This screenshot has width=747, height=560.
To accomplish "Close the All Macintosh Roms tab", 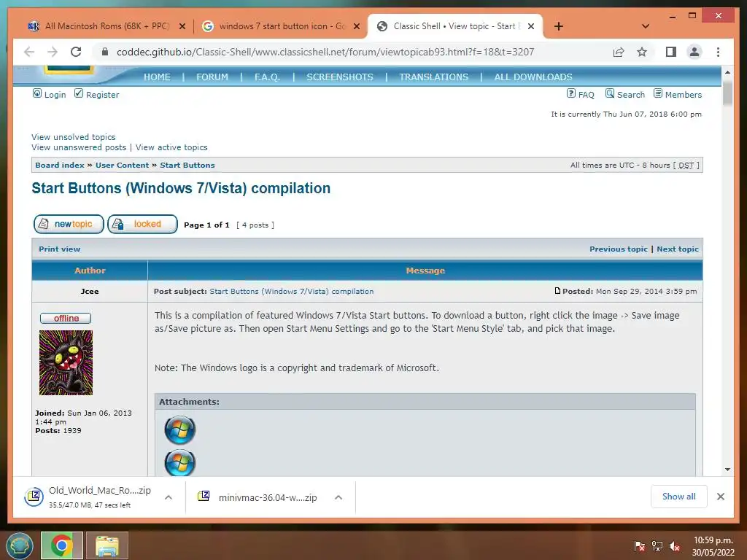I will [182, 26].
